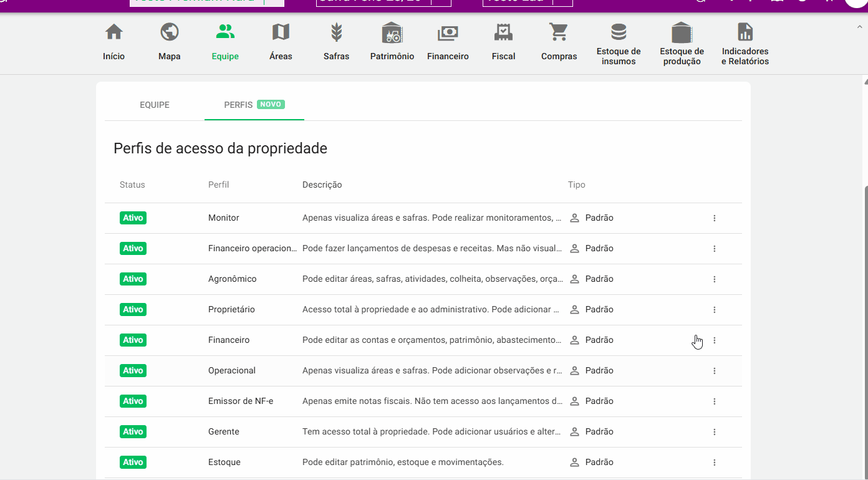Select the Início home icon
868x480 pixels.
click(x=114, y=31)
